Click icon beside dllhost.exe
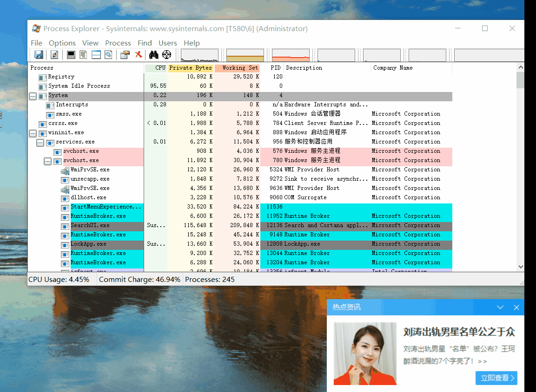Viewport: 536px width, 392px height. click(65, 198)
